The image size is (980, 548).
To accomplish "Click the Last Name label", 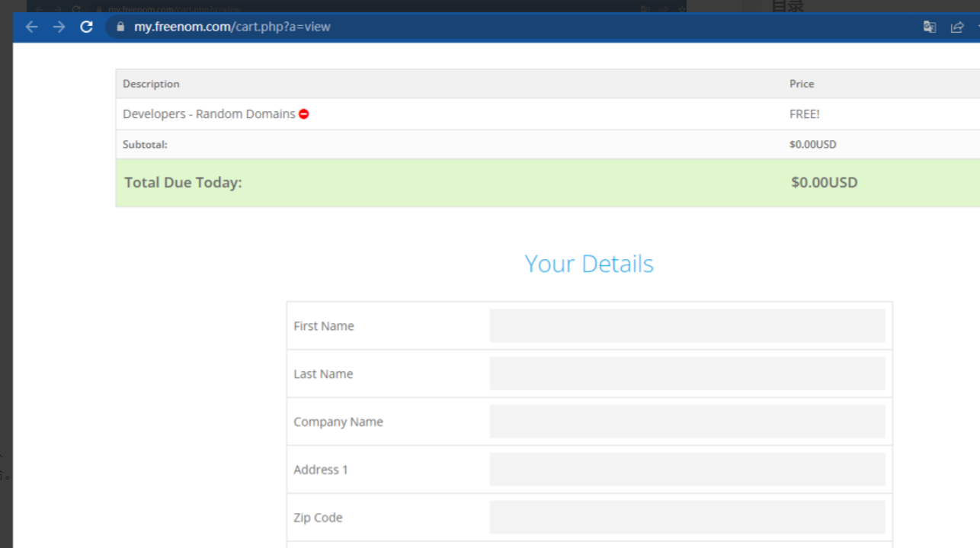I will [323, 374].
